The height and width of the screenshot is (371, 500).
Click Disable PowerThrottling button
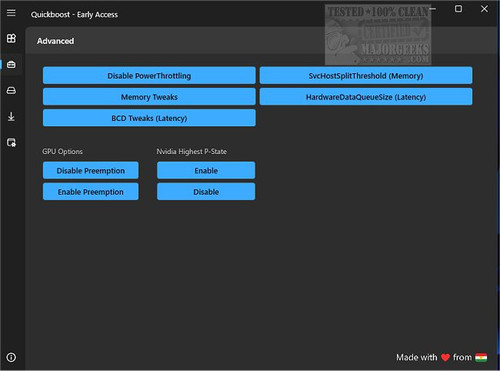pos(149,76)
